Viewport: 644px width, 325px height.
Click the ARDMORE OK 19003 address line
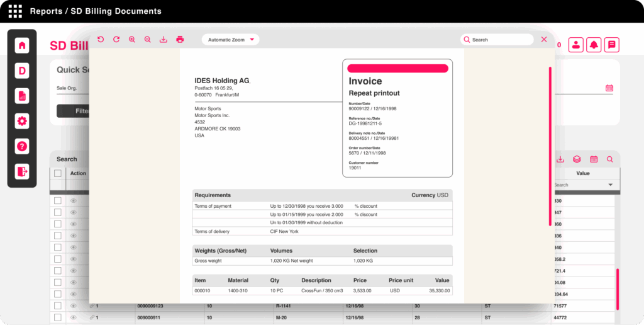pos(218,128)
